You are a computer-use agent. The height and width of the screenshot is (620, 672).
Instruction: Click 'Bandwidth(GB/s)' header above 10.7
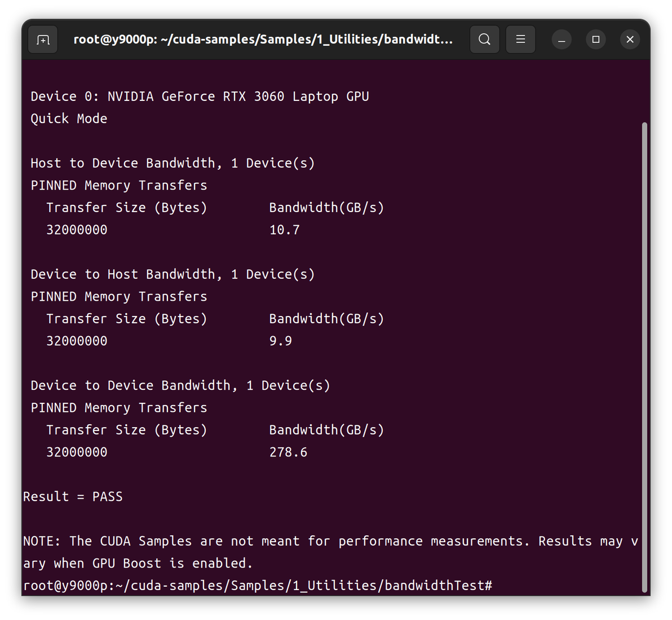coord(326,208)
